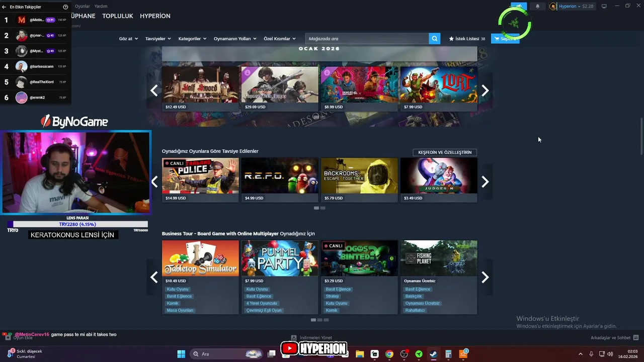
Task: Expand the Özel Kısımlar dropdown
Action: coord(280,39)
